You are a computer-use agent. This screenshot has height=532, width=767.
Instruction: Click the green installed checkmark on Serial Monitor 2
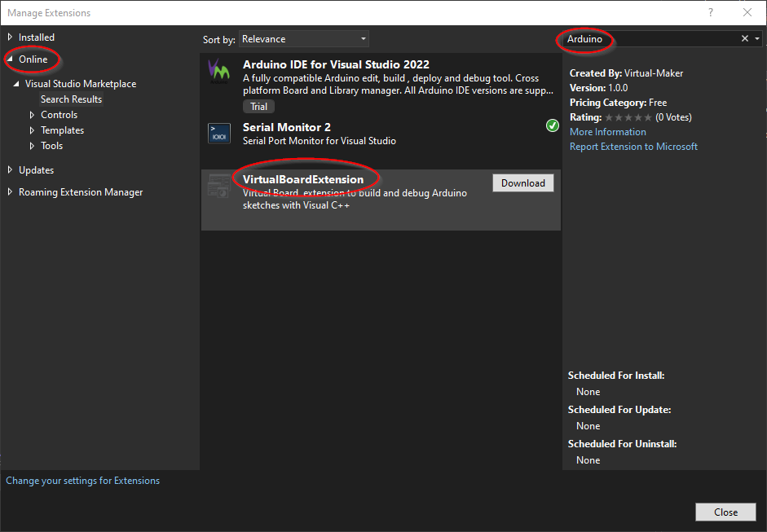tap(553, 125)
